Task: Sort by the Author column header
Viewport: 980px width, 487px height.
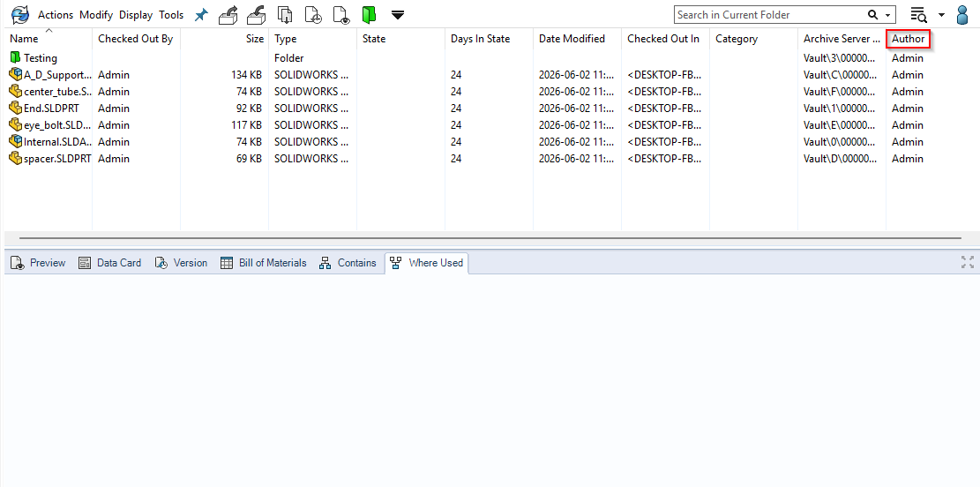Action: pyautogui.click(x=909, y=39)
